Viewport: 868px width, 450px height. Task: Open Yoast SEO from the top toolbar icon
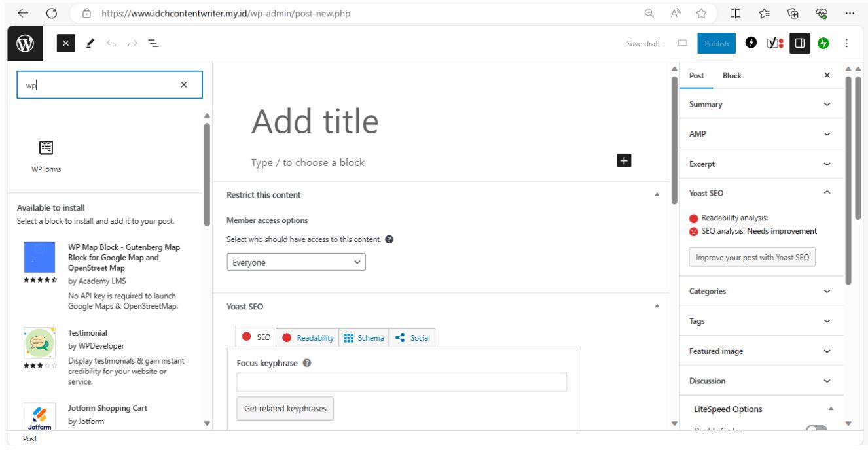(770, 43)
